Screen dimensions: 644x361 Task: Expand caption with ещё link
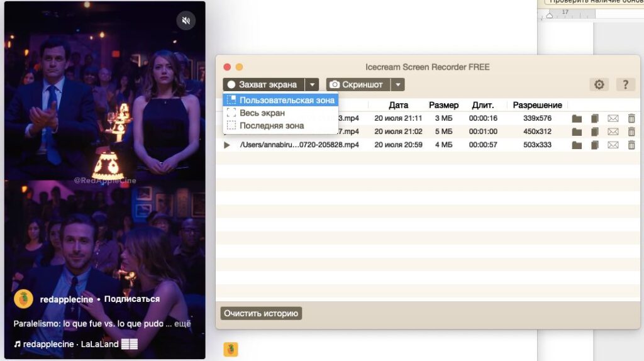(182, 324)
